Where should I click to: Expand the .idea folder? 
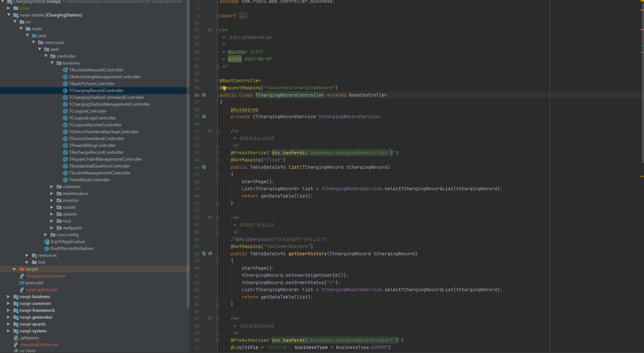coord(8,8)
